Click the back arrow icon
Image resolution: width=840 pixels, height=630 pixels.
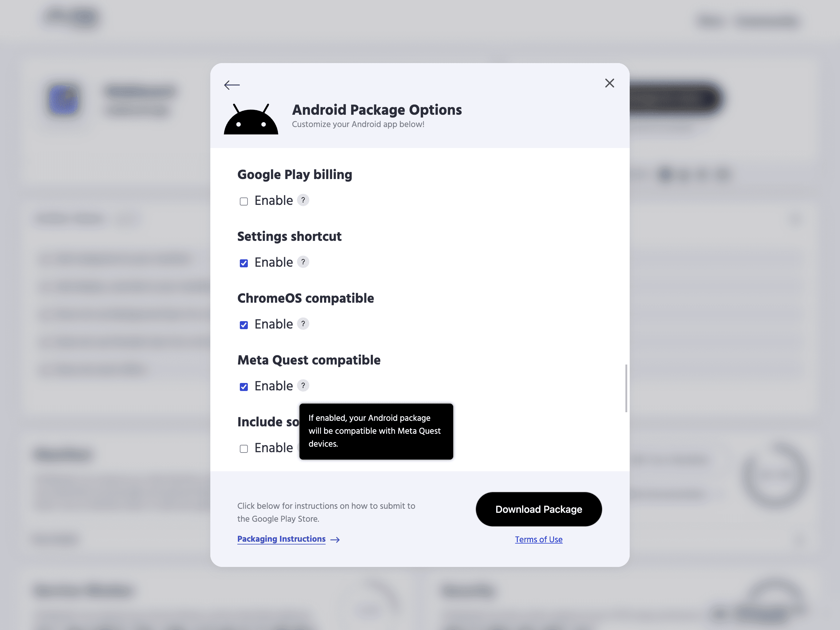pos(232,84)
